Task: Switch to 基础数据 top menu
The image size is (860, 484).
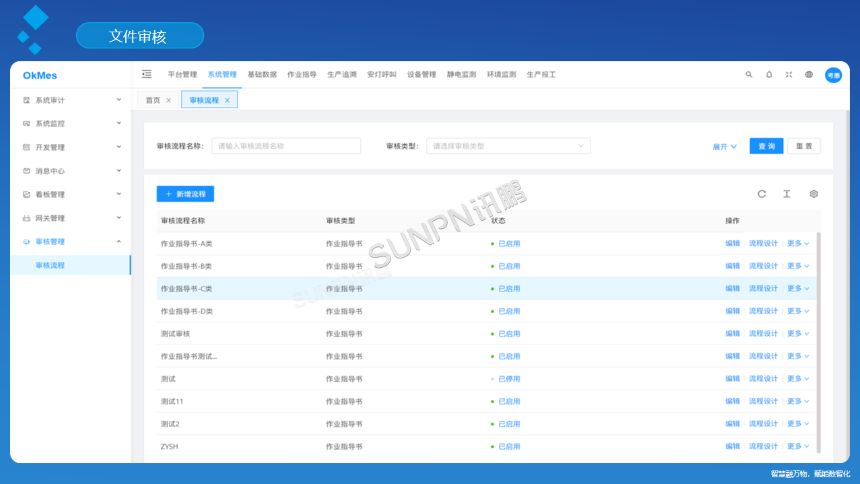Action: (x=262, y=75)
